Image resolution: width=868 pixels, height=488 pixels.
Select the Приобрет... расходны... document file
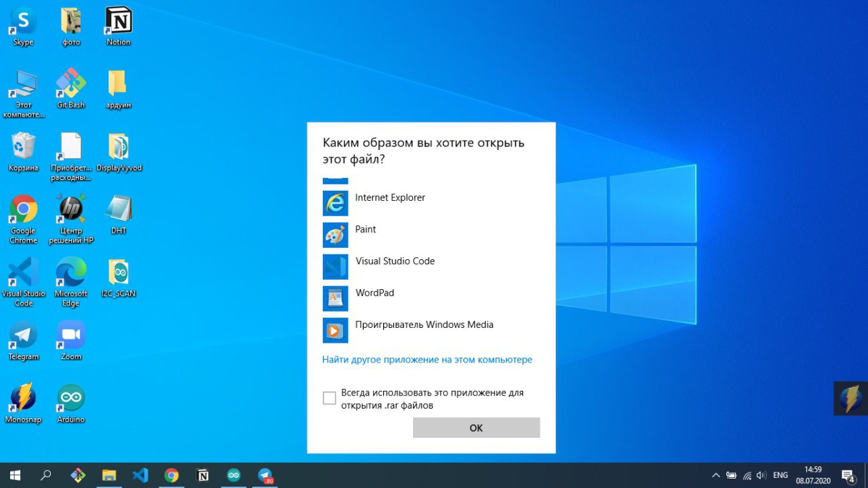coord(71,156)
